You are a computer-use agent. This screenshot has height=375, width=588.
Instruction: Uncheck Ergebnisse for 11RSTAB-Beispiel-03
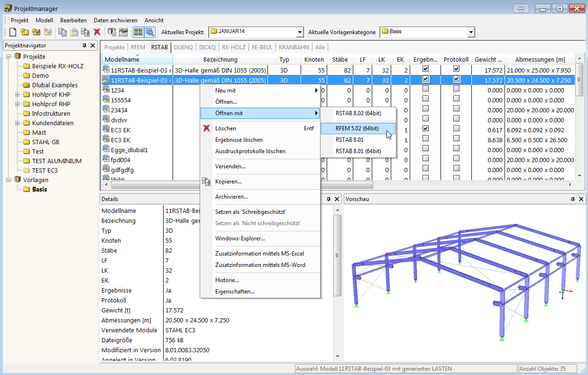tap(425, 70)
